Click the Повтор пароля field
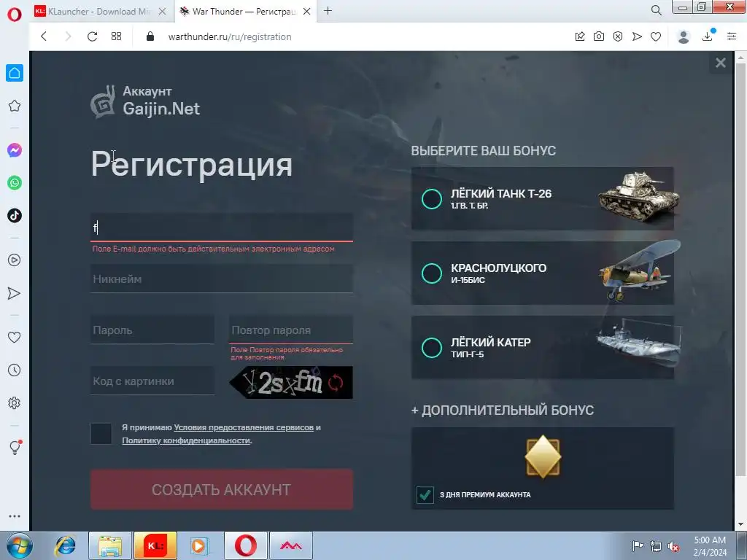This screenshot has height=560, width=747. [x=290, y=330]
